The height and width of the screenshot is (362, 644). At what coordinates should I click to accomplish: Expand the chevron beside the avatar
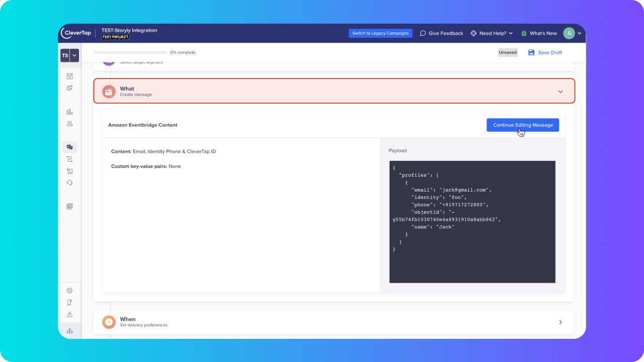[580, 33]
